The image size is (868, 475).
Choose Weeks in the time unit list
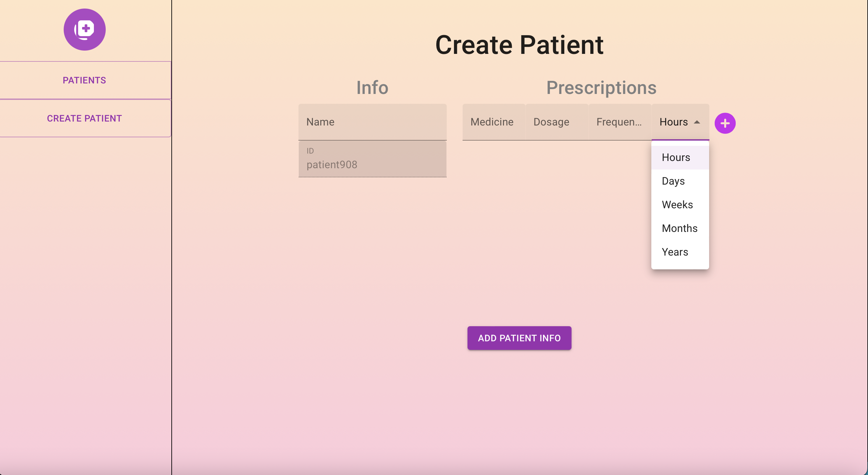677,205
